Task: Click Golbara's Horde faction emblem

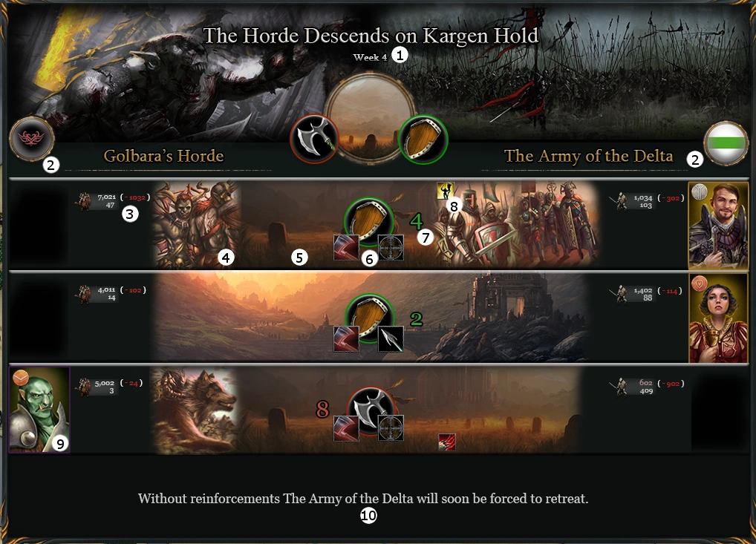Action: 32,139
